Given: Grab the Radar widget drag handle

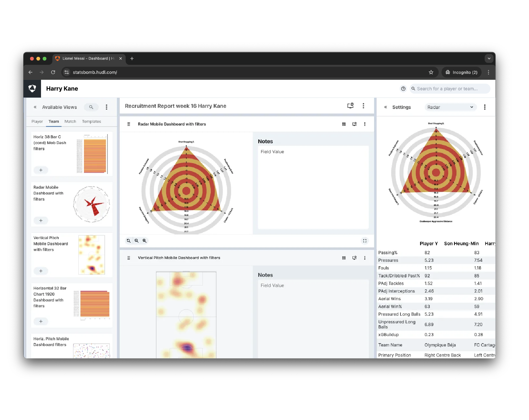Looking at the screenshot, I should click(x=129, y=124).
